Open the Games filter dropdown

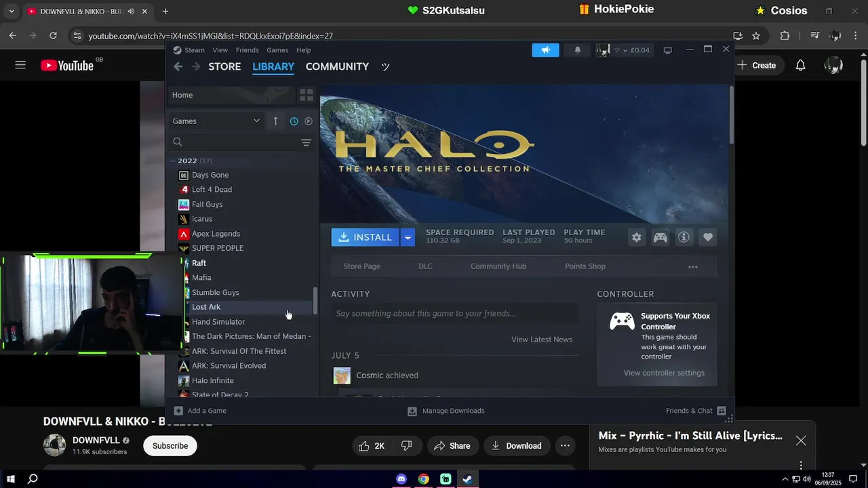216,121
